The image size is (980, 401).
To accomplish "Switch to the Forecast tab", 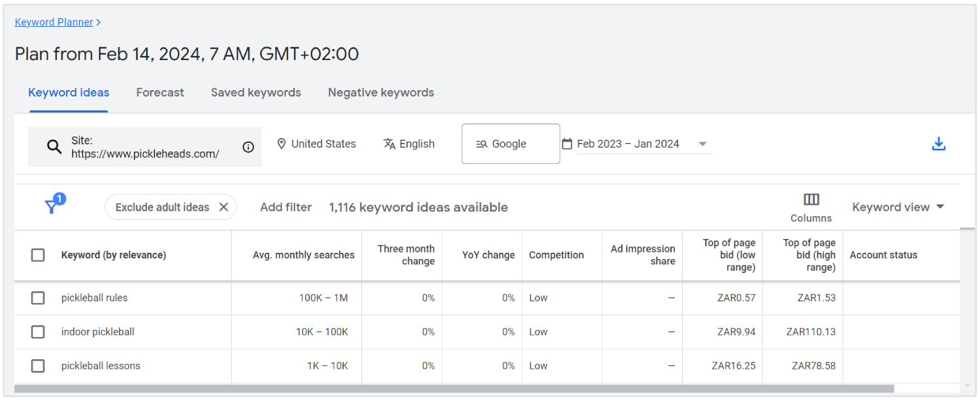I will pyautogui.click(x=160, y=93).
